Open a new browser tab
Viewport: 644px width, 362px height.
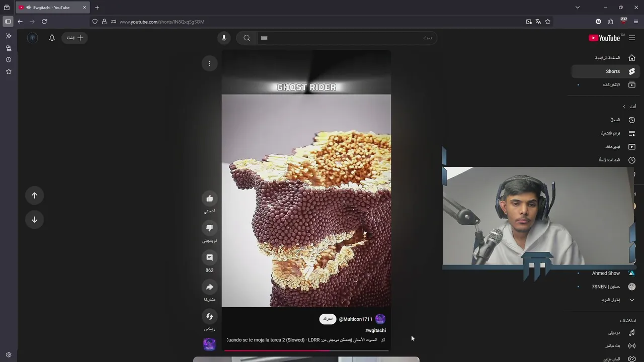click(97, 8)
